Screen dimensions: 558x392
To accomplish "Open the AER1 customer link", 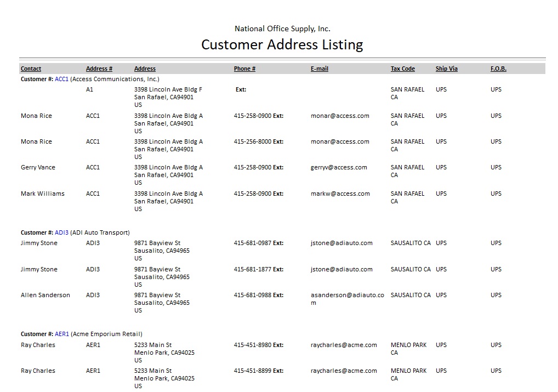I will [x=62, y=334].
